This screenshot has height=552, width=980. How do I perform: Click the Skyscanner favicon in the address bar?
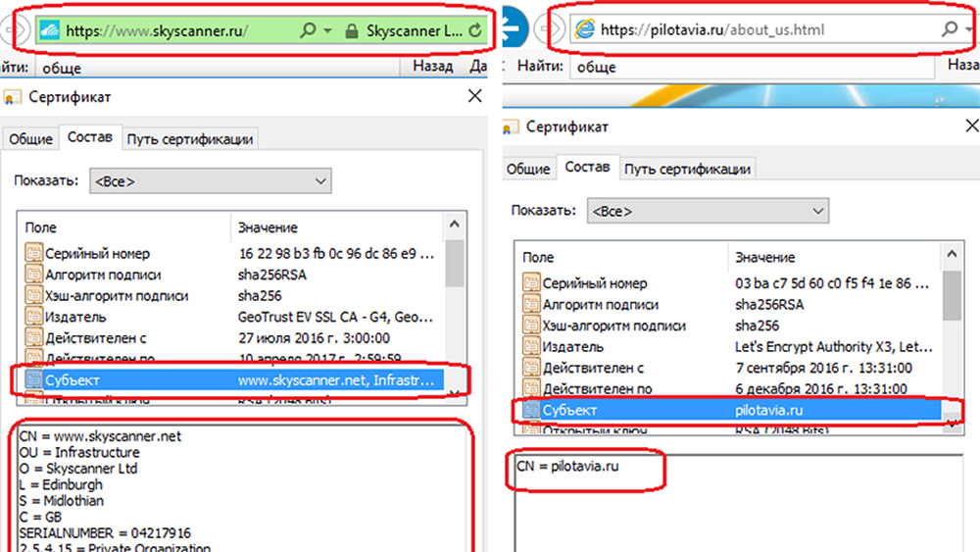click(x=48, y=30)
